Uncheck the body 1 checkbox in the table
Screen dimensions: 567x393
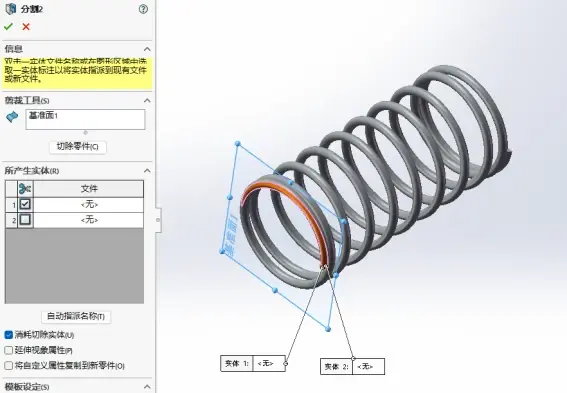coord(25,204)
